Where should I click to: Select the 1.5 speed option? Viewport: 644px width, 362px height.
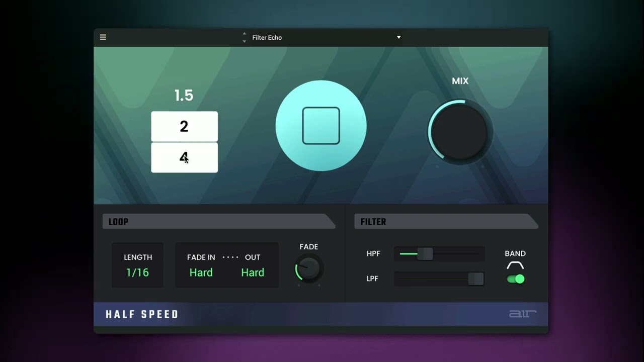[x=184, y=96]
